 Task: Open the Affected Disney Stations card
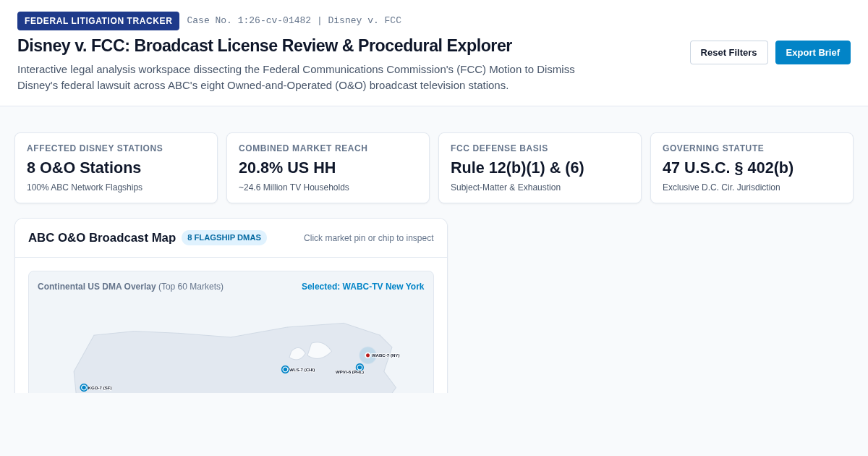pyautogui.click(x=116, y=168)
